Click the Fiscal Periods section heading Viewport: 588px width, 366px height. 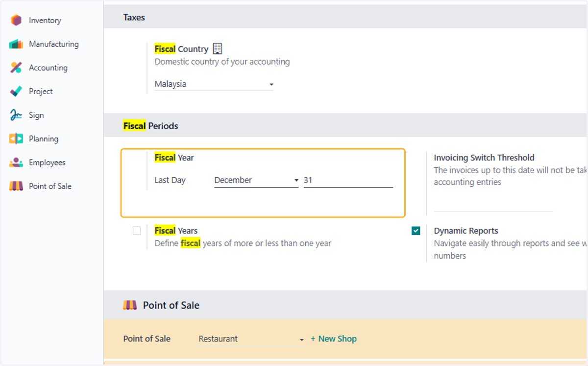pyautogui.click(x=150, y=126)
